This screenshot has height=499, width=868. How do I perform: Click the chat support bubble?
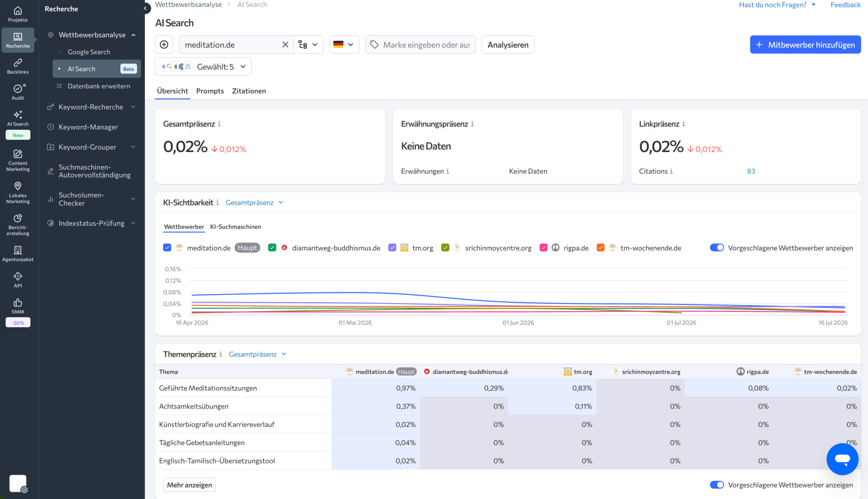coord(842,459)
